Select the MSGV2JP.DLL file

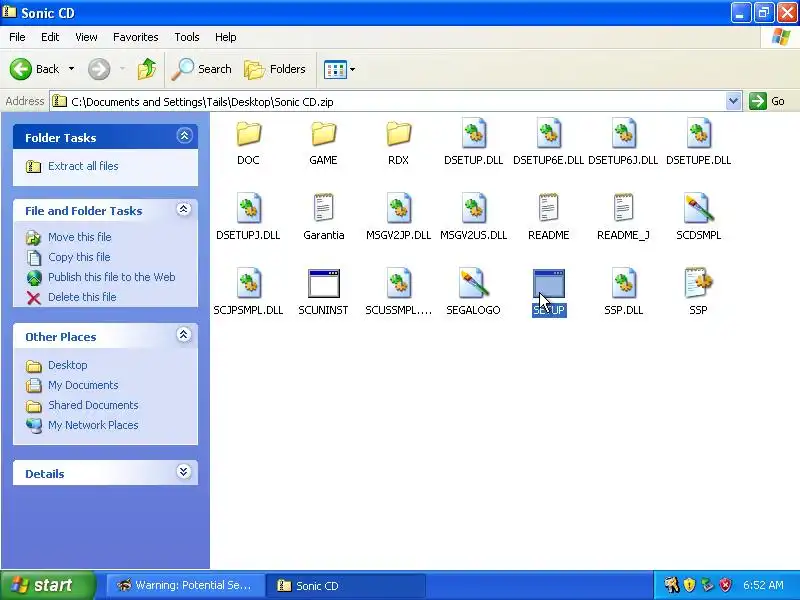(x=398, y=217)
